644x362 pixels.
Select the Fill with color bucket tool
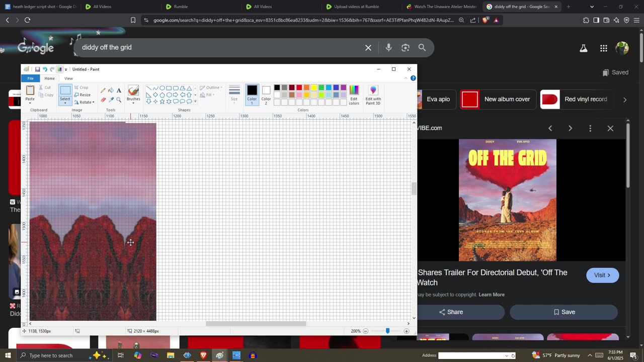pyautogui.click(x=111, y=90)
